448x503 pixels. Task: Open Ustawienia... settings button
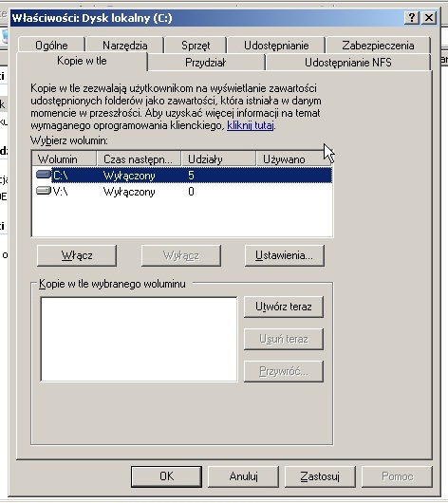click(285, 255)
